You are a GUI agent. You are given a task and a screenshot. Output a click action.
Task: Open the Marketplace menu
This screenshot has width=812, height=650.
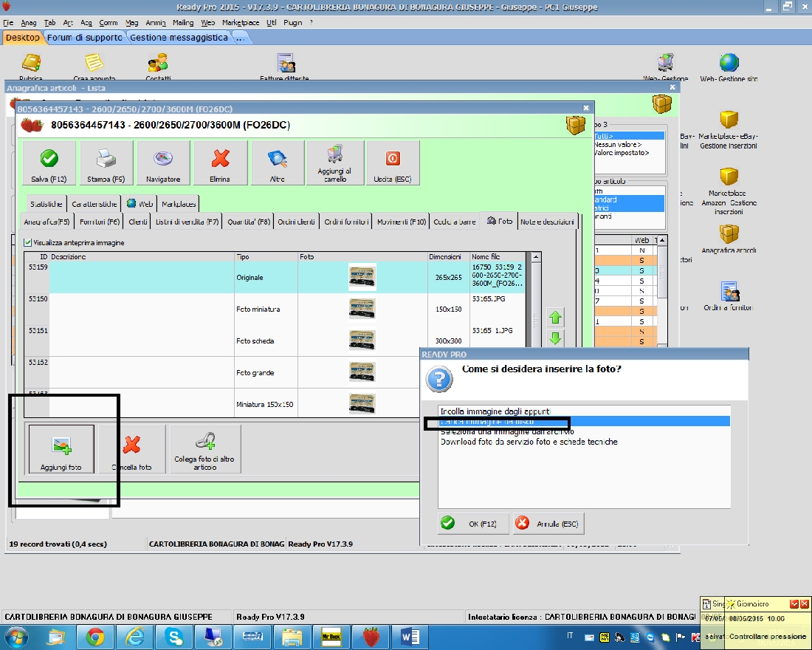pos(241,23)
